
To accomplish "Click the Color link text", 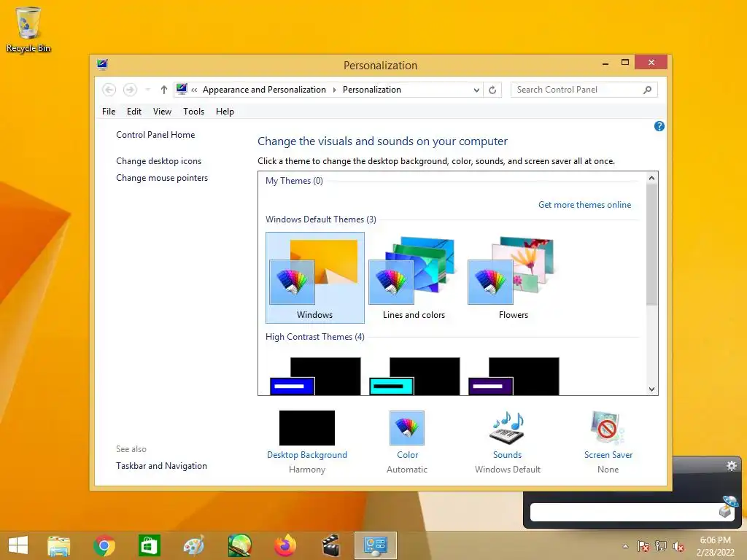I will click(x=407, y=455).
